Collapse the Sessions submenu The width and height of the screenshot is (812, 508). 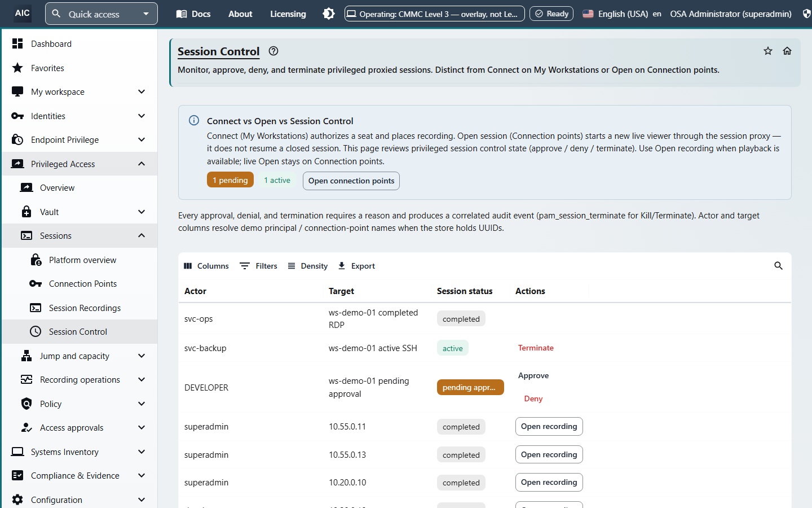coord(79,235)
